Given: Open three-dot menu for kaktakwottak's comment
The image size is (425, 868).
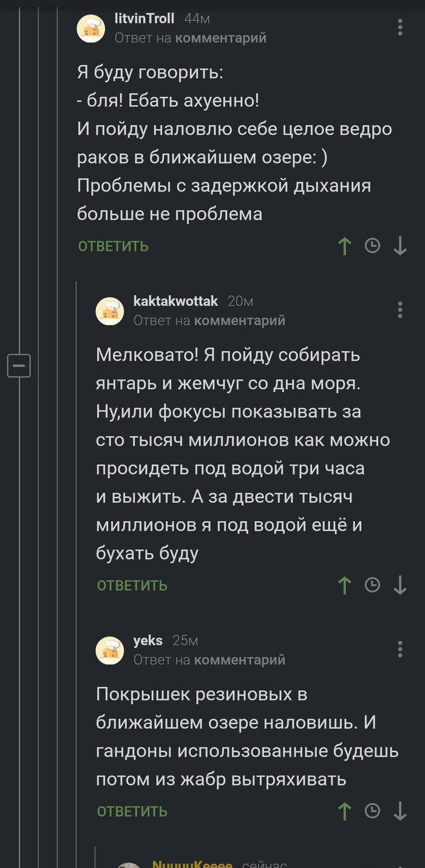Looking at the screenshot, I should point(400,309).
